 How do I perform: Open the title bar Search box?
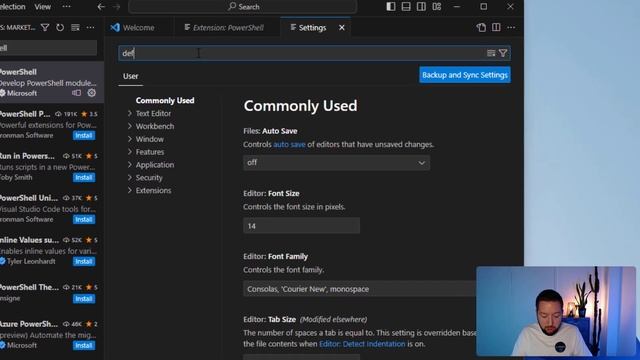243,7
